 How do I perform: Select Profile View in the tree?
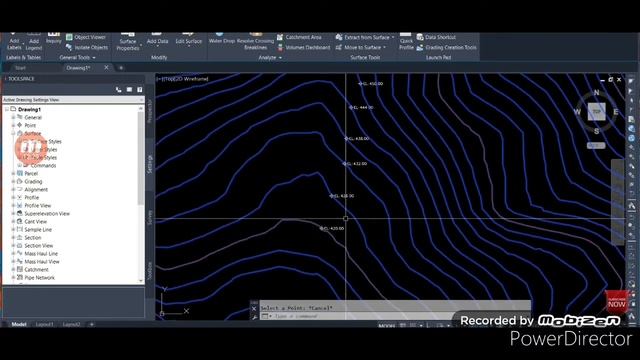click(38, 206)
